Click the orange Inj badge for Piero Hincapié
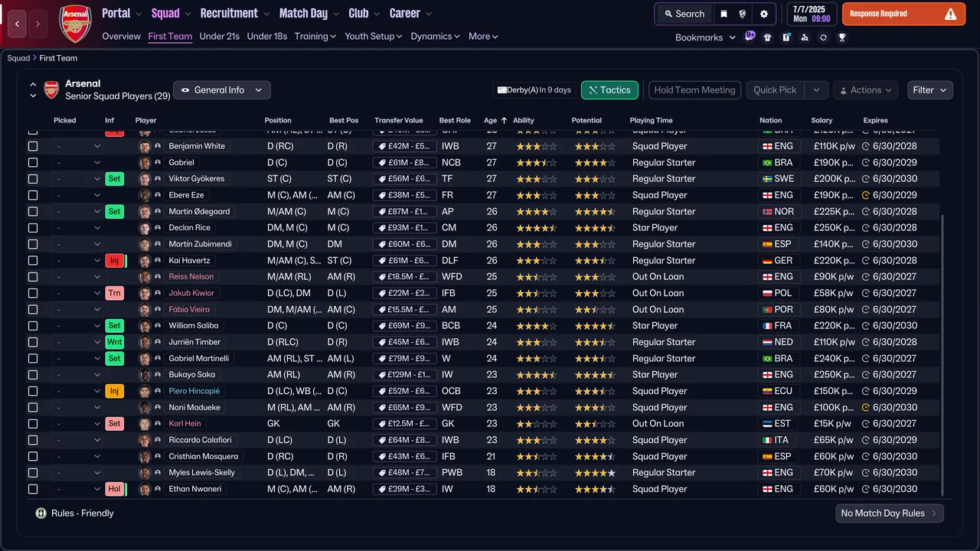The image size is (980, 551). point(114,391)
